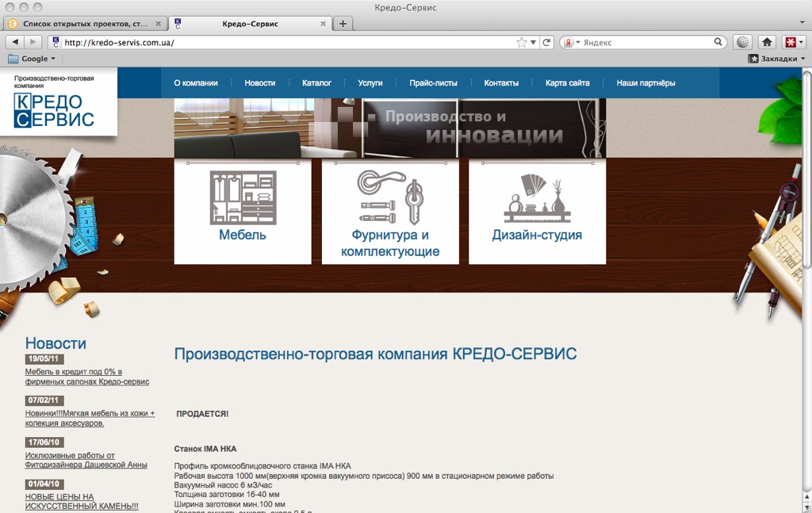Screen dimensions: 812x513
Task: Open news Исклюзивные работы от Фитодизайнера
Action: (x=86, y=460)
